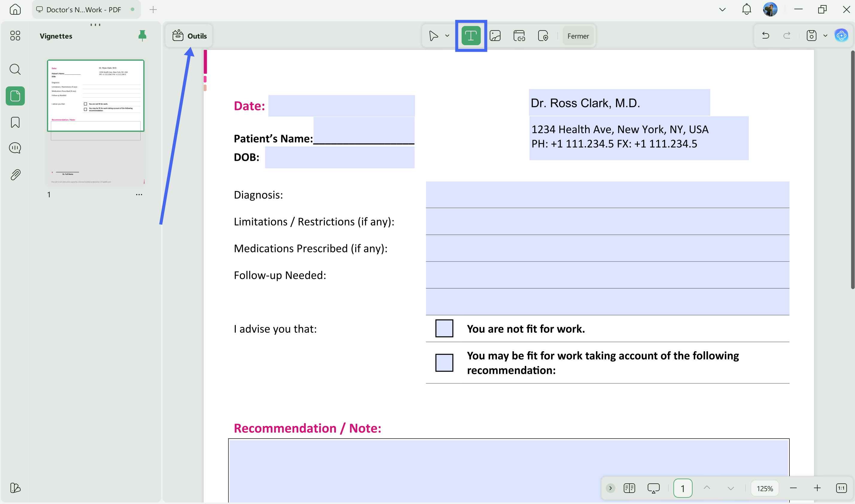Click the Medications Prescribed field
This screenshot has height=504, width=855.
pyautogui.click(x=607, y=248)
